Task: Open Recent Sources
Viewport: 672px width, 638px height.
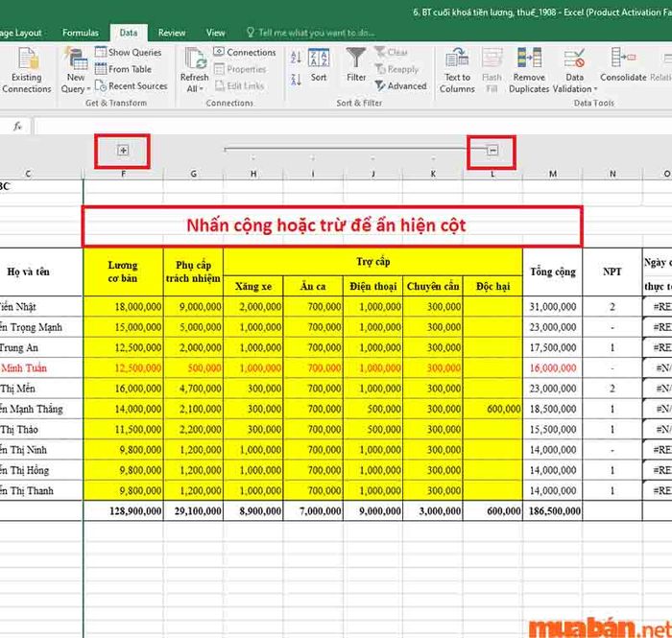Action: click(x=132, y=86)
